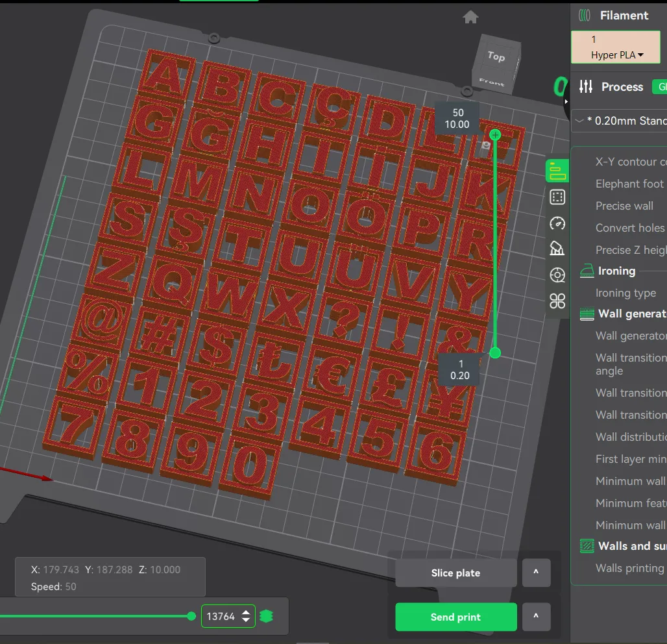
Task: Select the Wall transition angle row
Action: 631,364
